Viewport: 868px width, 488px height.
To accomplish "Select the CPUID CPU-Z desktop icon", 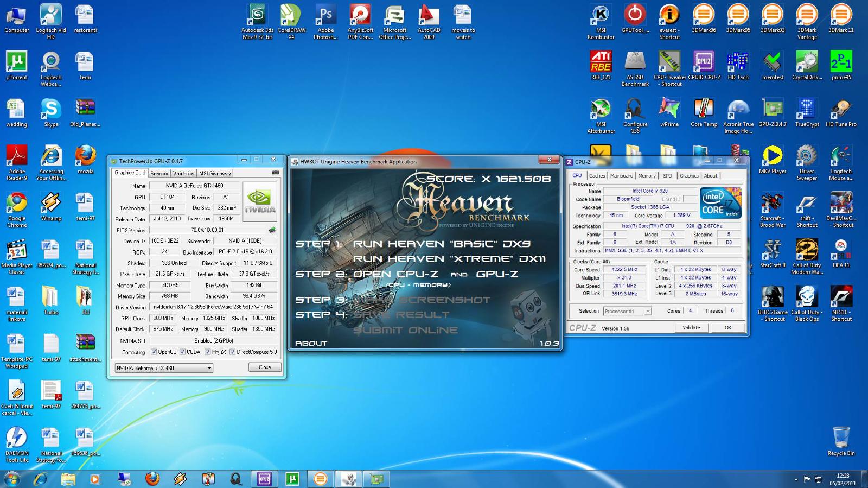I will pyautogui.click(x=704, y=66).
